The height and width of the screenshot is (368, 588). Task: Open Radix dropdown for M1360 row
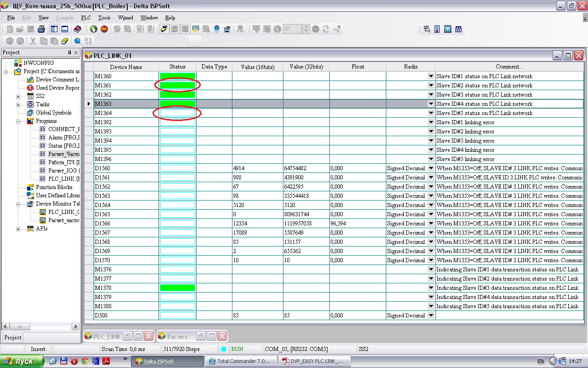[431, 76]
